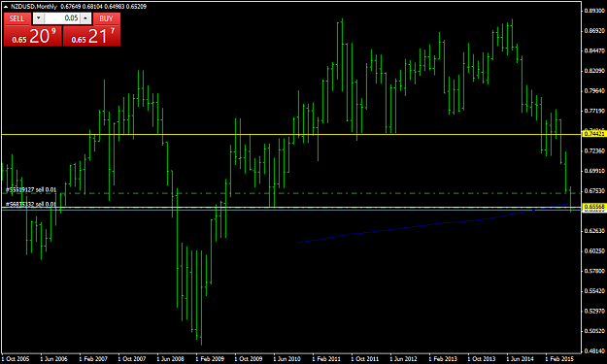This screenshot has width=607, height=364.
Task: Click the NZDUSD,Monthly chart title
Action: [34, 6]
